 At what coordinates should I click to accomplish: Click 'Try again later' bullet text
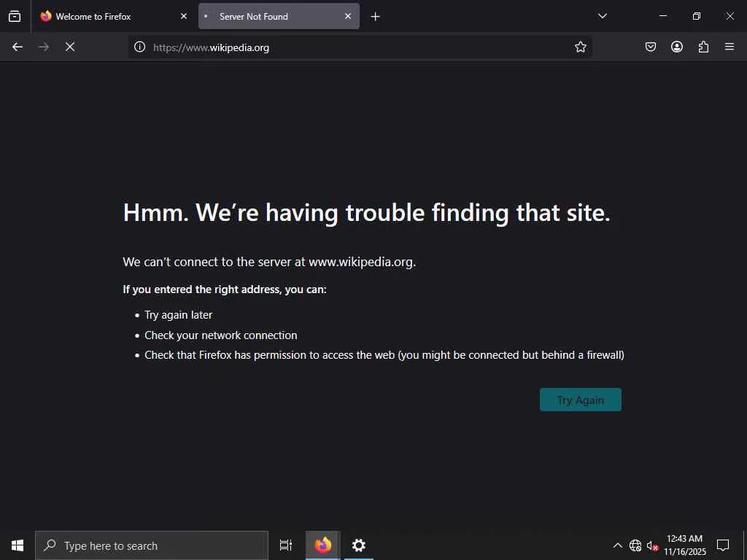point(178,315)
